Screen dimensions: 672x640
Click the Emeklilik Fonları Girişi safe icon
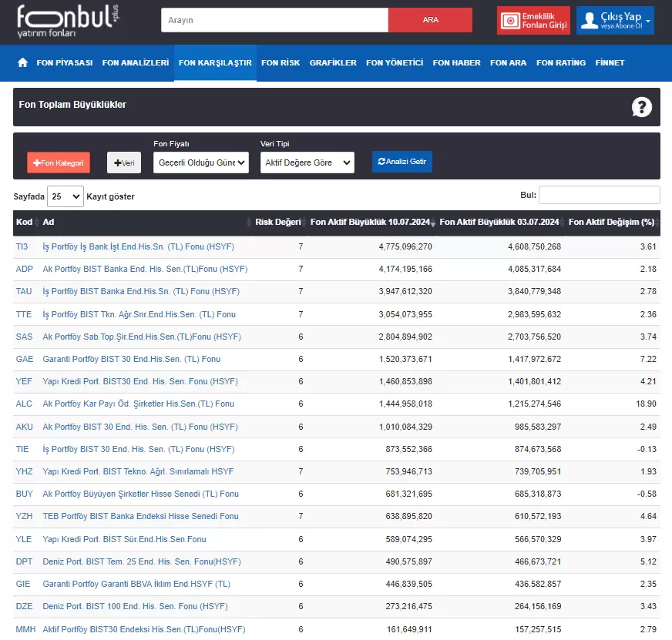coord(509,21)
